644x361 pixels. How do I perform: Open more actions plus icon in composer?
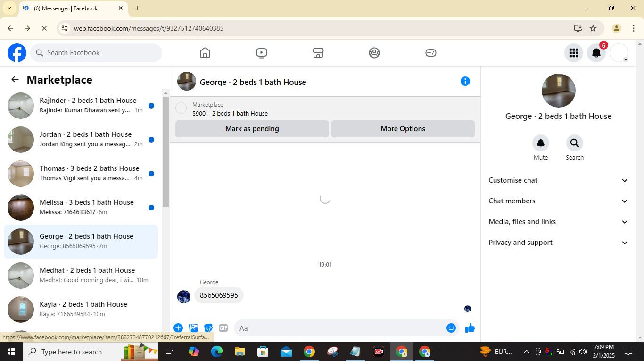pyautogui.click(x=178, y=328)
